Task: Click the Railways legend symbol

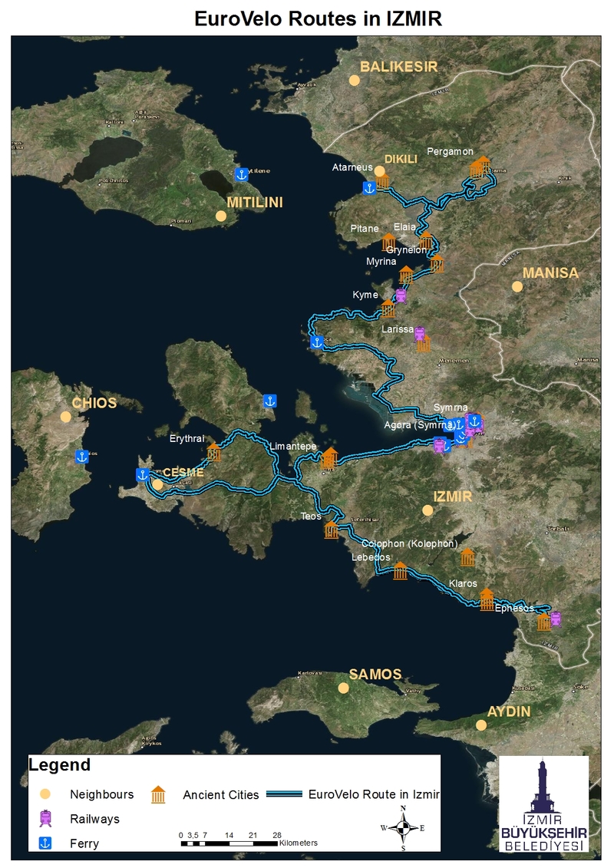Action: click(x=45, y=819)
